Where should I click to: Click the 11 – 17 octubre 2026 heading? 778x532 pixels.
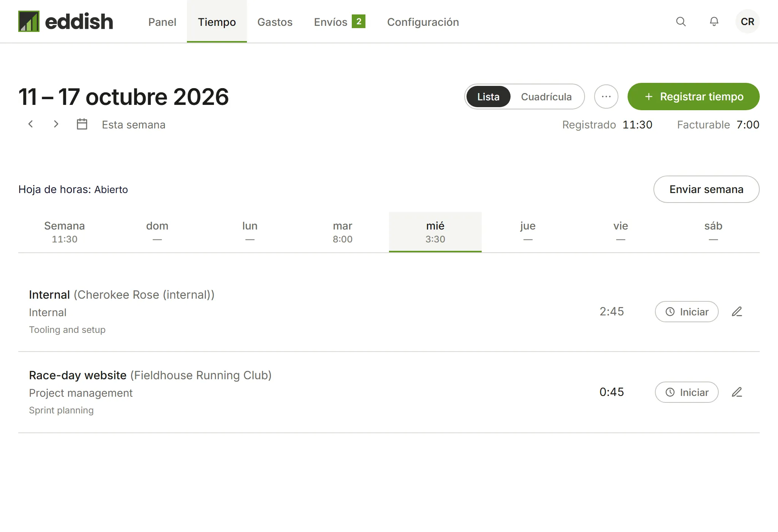tap(123, 97)
